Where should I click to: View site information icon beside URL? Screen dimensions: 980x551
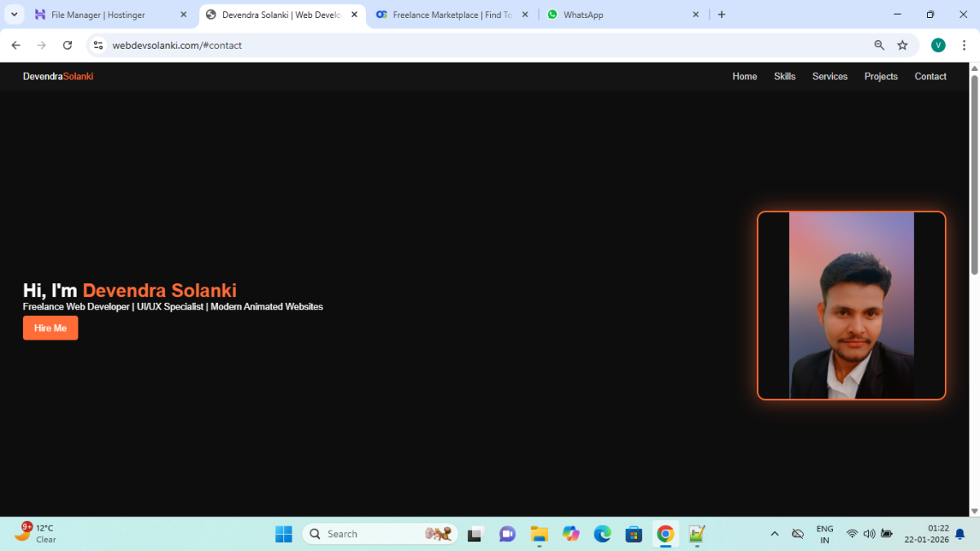[98, 46]
